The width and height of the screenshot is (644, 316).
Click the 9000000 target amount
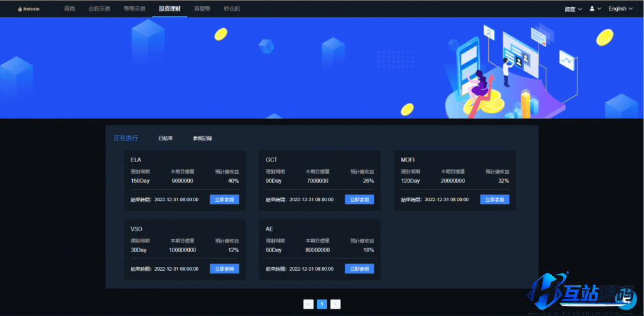click(182, 181)
